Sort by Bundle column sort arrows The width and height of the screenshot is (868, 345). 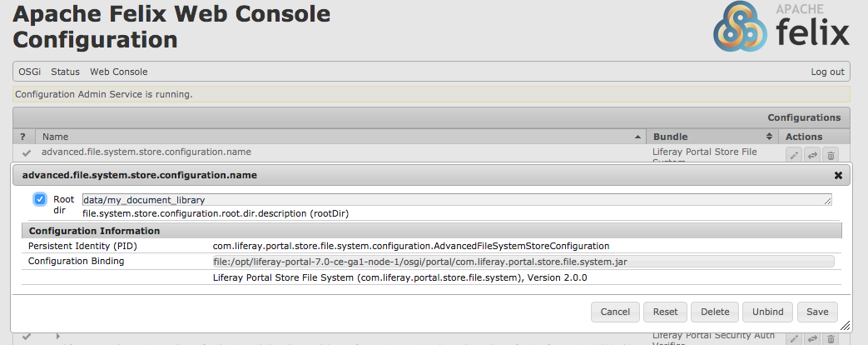point(769,137)
